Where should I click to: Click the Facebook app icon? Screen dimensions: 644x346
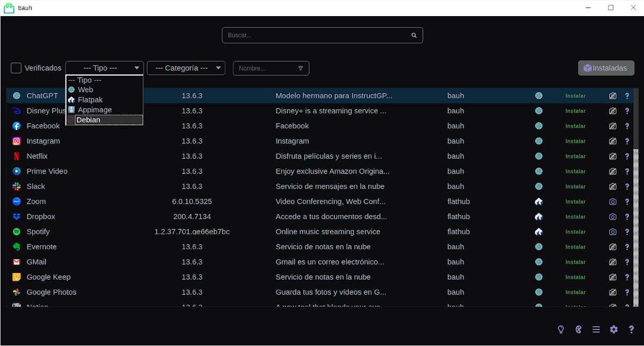tap(17, 126)
